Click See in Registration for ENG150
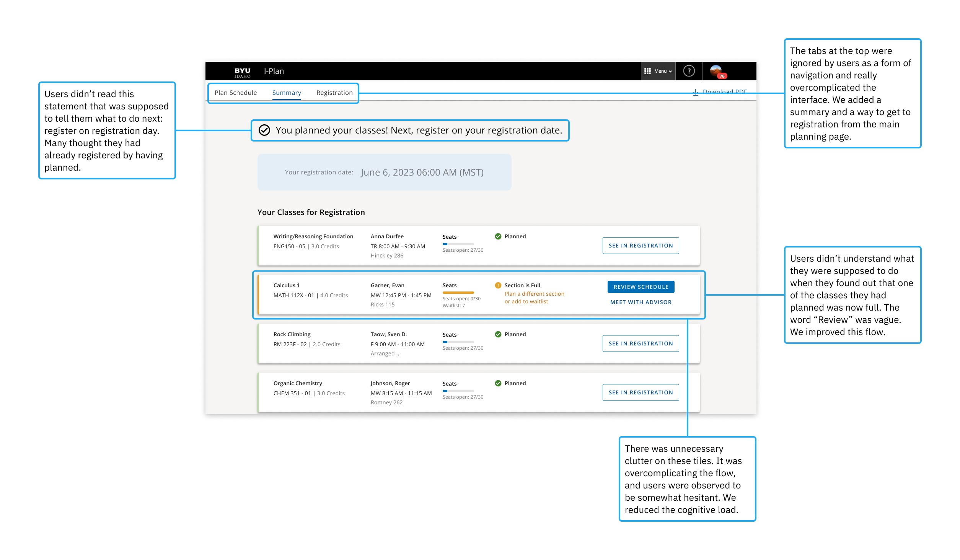 (641, 246)
